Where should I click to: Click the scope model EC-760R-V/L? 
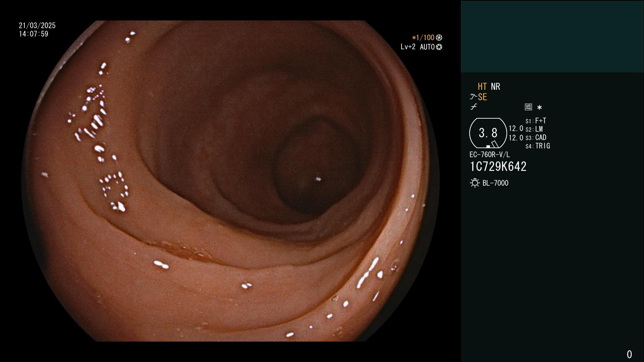pos(490,155)
